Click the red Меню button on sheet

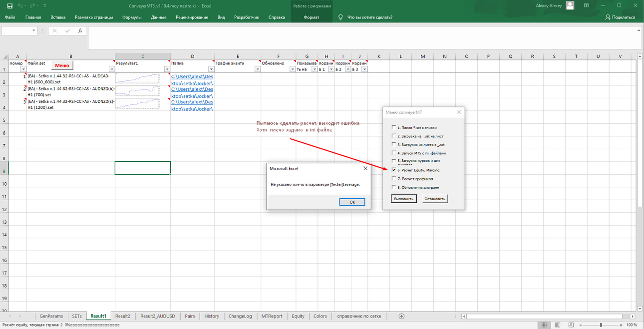(x=62, y=65)
